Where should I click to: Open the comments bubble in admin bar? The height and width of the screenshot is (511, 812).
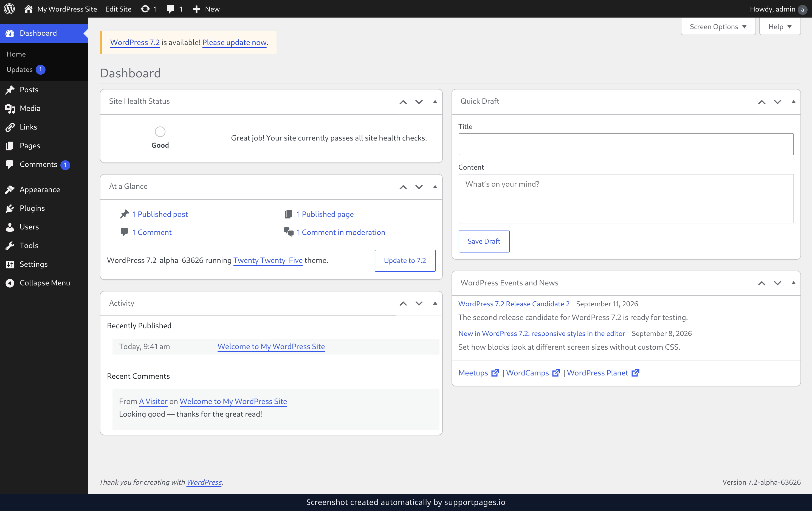click(x=171, y=9)
